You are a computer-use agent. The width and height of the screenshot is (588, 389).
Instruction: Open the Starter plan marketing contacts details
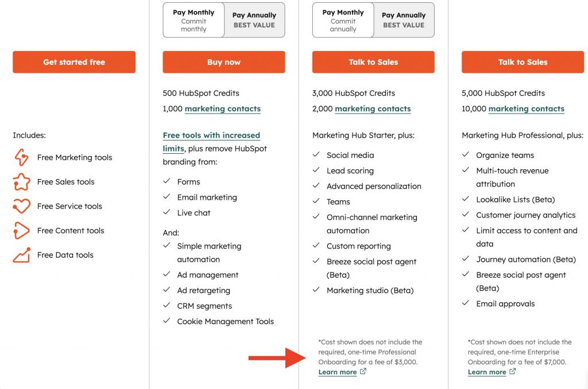coord(222,108)
